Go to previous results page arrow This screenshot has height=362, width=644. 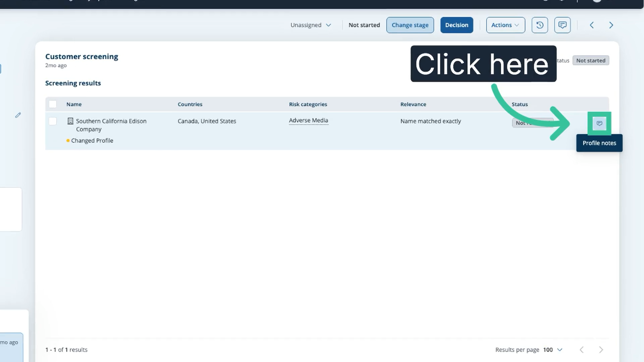(x=582, y=350)
